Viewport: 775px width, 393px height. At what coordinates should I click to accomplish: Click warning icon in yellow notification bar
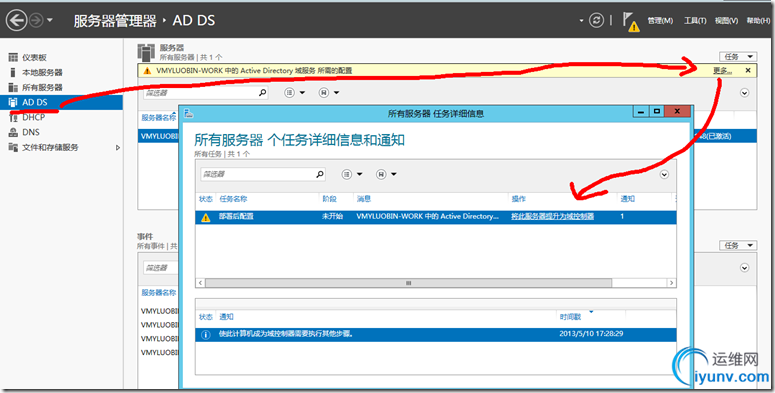(x=147, y=71)
